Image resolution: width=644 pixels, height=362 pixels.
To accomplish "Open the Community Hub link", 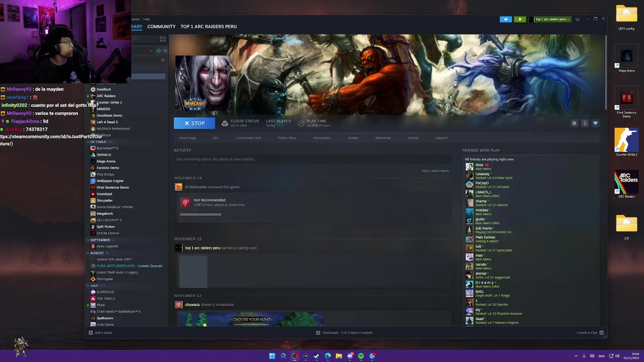I will [x=248, y=138].
